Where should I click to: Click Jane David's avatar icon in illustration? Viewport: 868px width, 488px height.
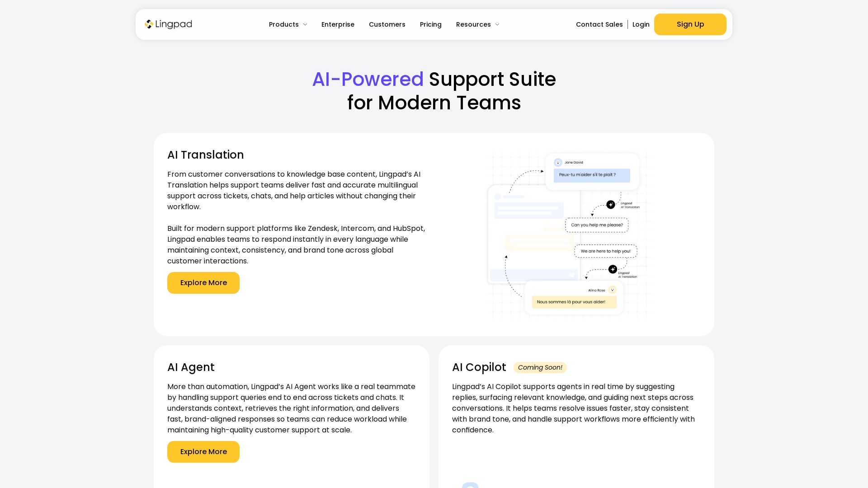(558, 163)
